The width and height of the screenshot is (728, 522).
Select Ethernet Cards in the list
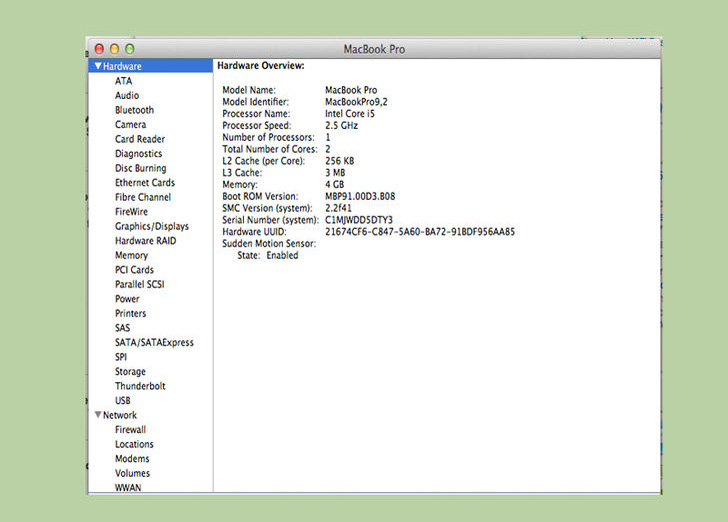(144, 183)
